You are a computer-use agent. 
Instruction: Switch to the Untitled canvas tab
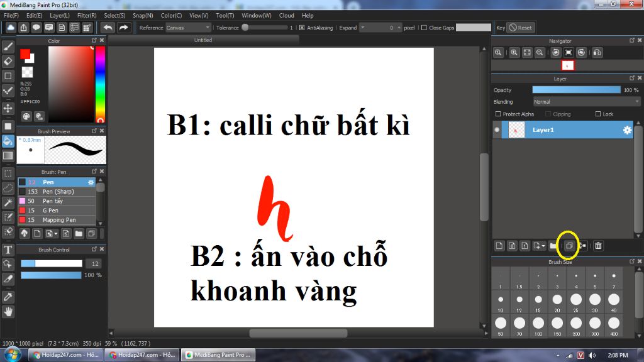pyautogui.click(x=203, y=40)
